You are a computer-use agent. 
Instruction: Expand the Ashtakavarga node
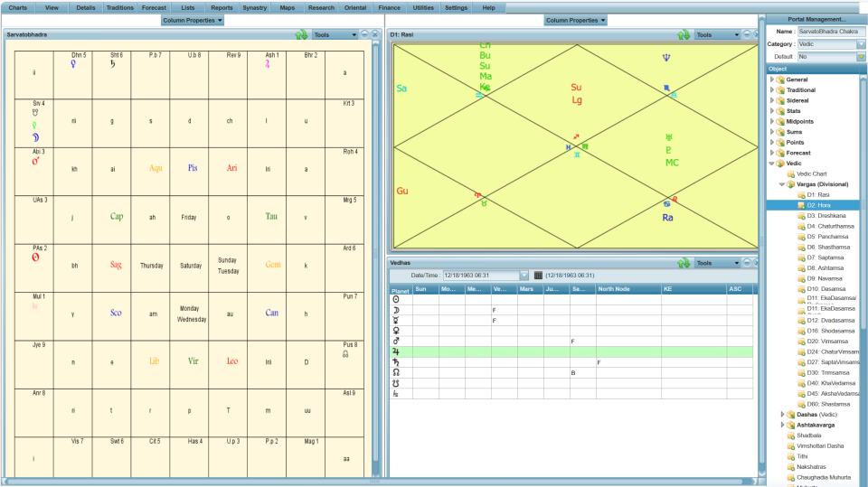[782, 425]
